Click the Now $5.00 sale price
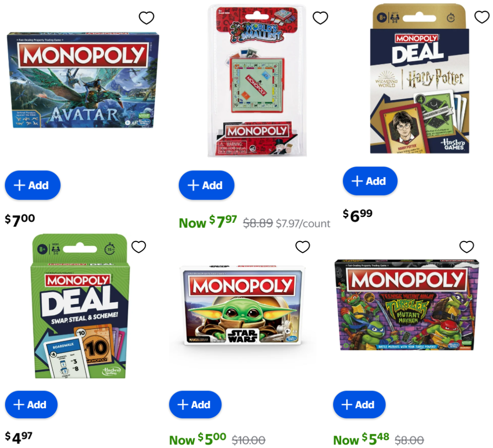This screenshot has height=448, width=493. 198,439
